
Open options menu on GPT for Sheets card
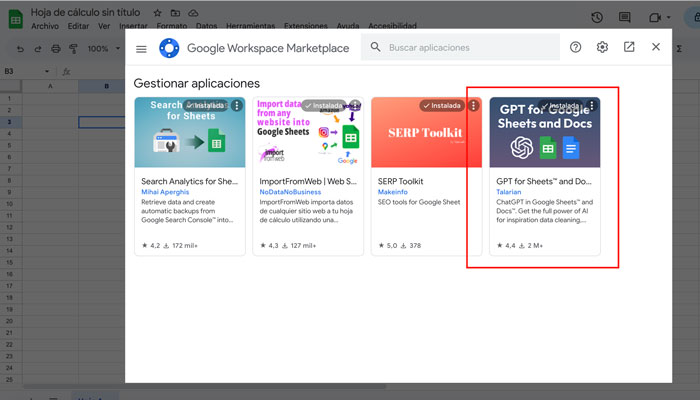[592, 105]
